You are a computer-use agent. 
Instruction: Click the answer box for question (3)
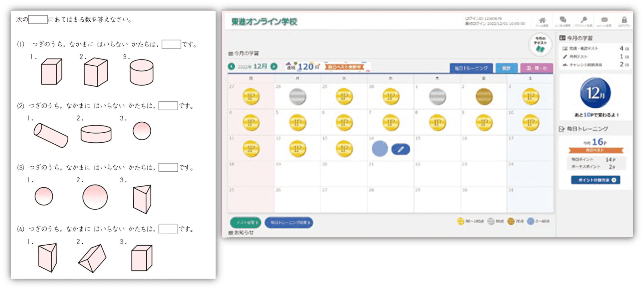click(x=168, y=167)
